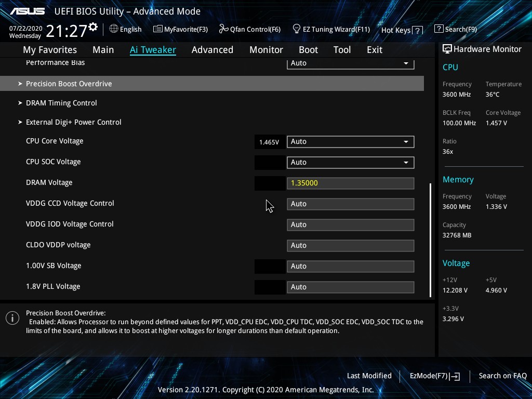Viewport: 532px width, 399px height.
Task: Open Qfan Control fan icon
Action: [x=223, y=29]
